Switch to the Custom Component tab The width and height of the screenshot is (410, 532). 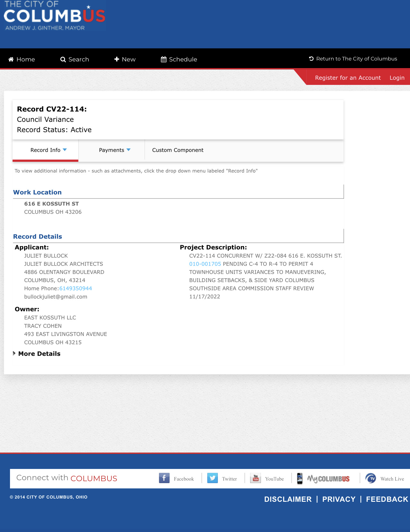(178, 150)
